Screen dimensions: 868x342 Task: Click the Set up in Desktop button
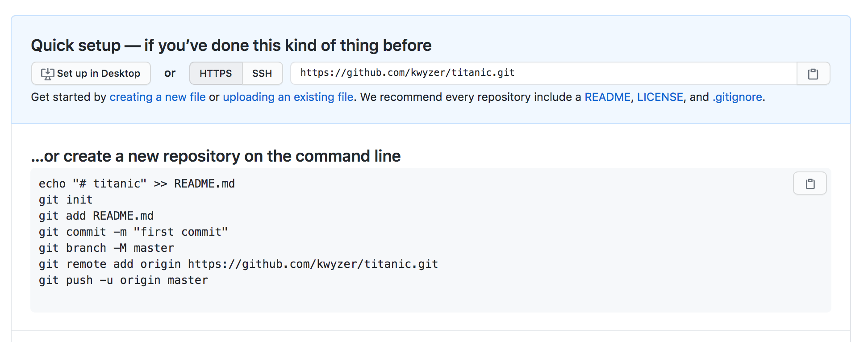tap(91, 74)
